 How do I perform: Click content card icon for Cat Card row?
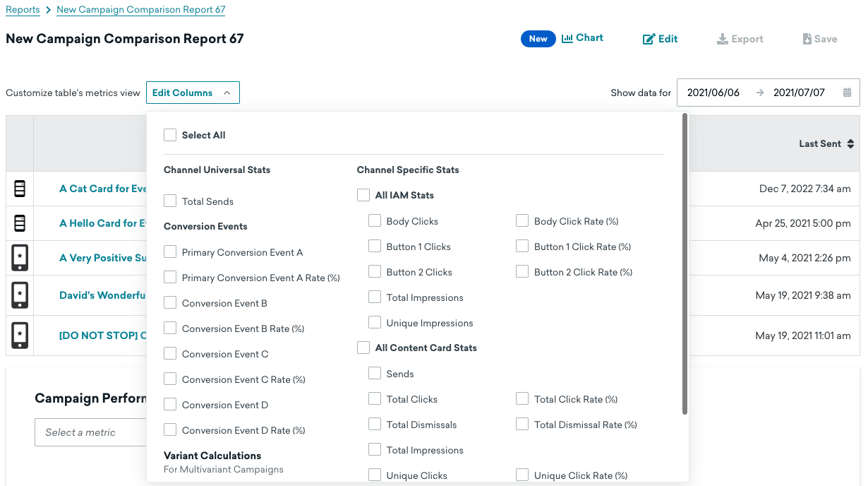pyautogui.click(x=20, y=189)
